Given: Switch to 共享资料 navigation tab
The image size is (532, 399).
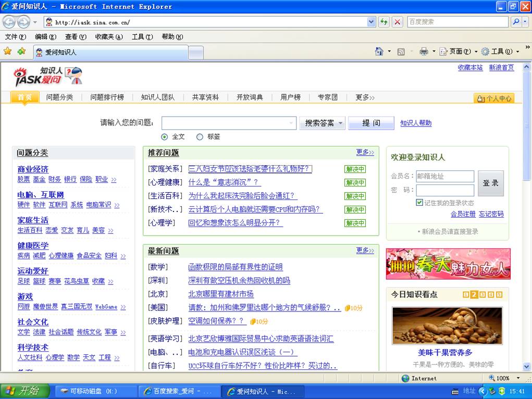Looking at the screenshot, I should click(205, 97).
